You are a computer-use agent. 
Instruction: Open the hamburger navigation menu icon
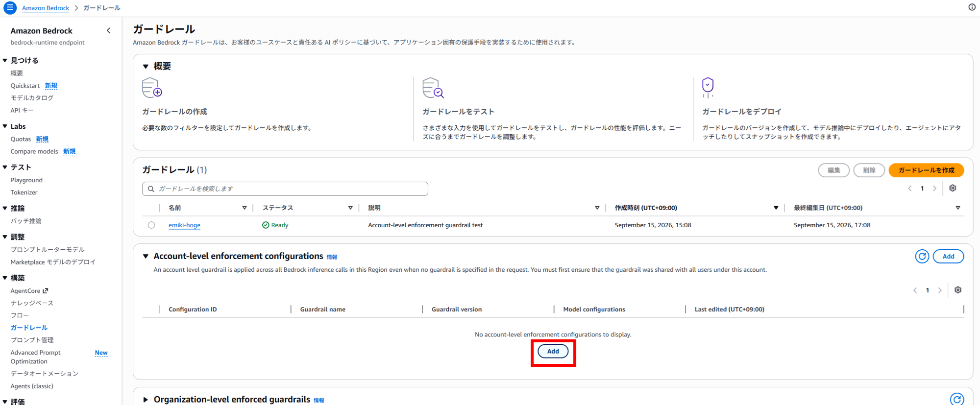pyautogui.click(x=10, y=8)
